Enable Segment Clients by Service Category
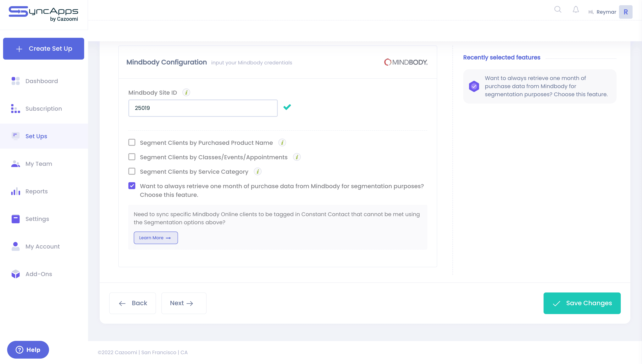Image resolution: width=642 pixels, height=364 pixels. (x=132, y=171)
